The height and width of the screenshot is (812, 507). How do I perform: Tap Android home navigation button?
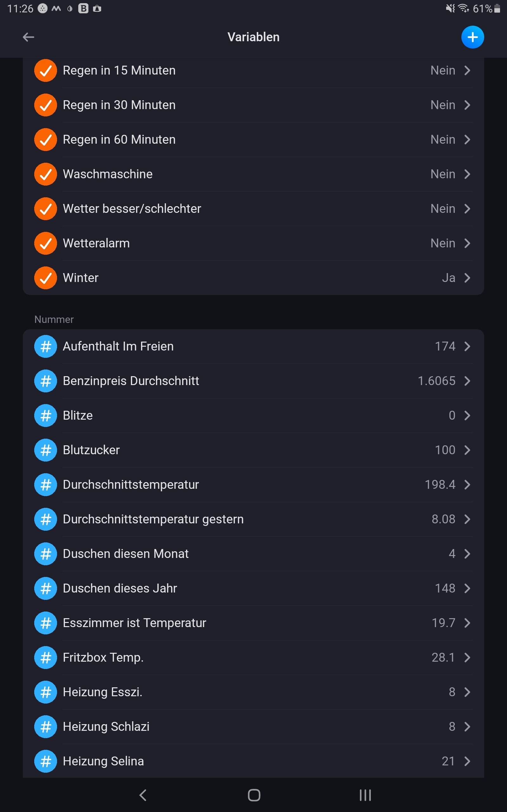tap(254, 795)
